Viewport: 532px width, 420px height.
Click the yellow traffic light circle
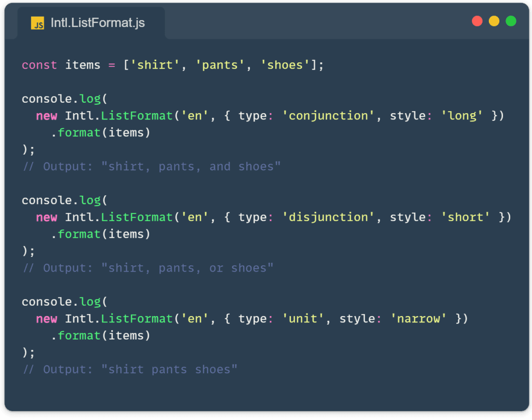(x=494, y=21)
